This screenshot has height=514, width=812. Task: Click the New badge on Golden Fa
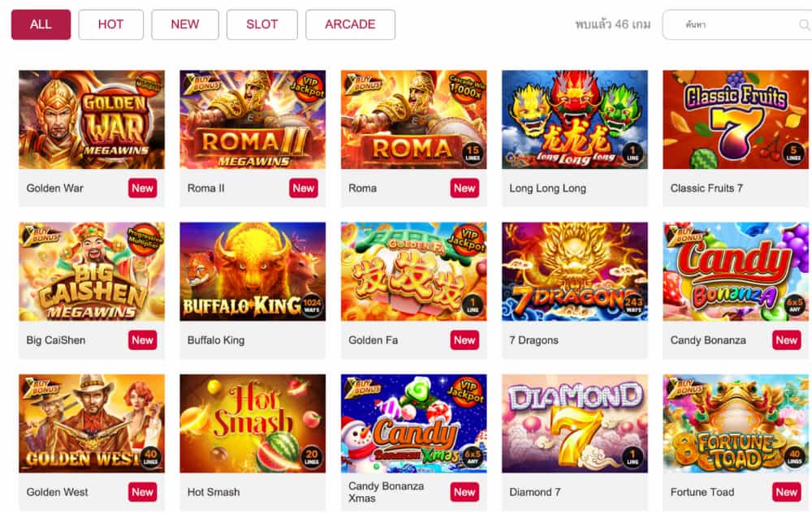(x=464, y=340)
